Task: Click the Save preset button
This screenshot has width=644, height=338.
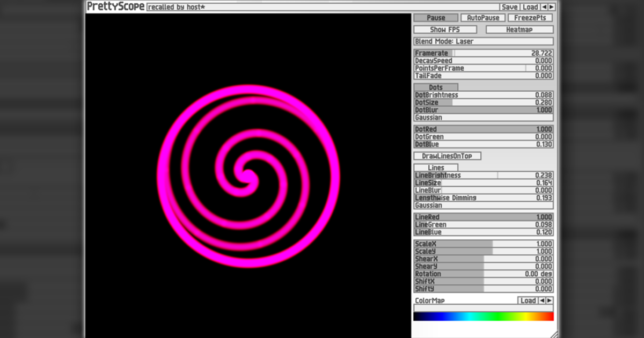Action: 509,7
